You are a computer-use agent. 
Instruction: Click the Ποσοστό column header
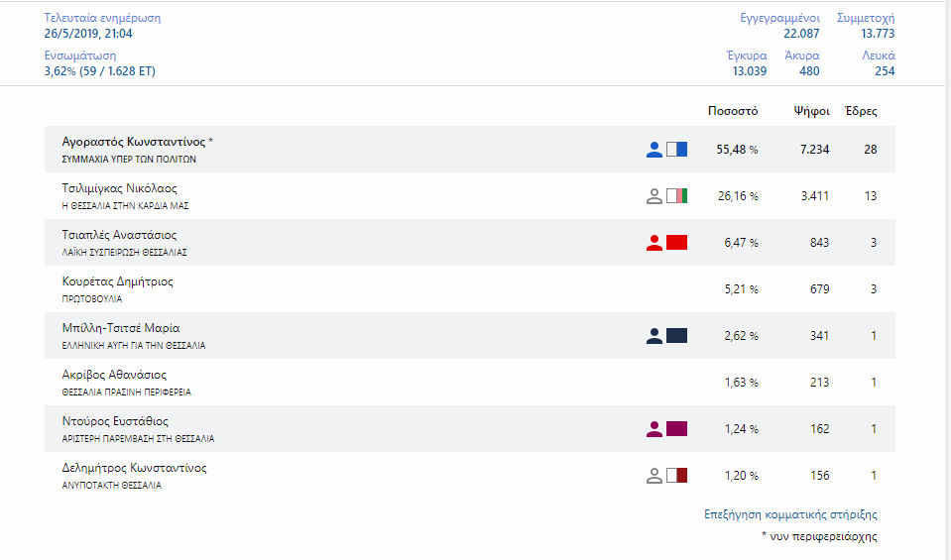tap(733, 111)
